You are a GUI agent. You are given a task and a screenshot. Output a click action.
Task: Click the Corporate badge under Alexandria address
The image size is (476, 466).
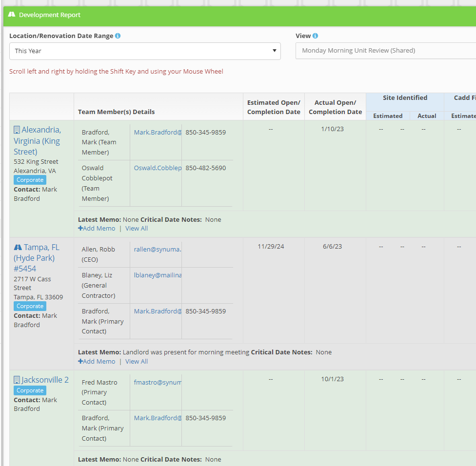click(x=30, y=180)
